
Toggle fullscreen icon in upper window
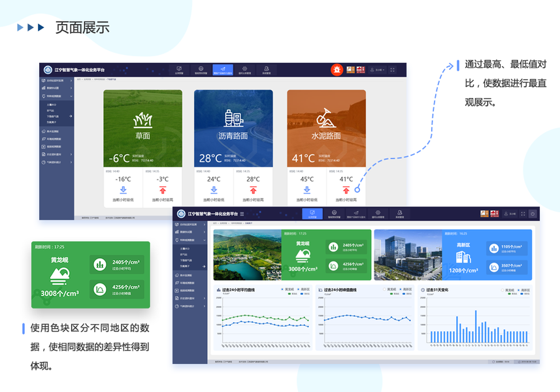coord(393,70)
